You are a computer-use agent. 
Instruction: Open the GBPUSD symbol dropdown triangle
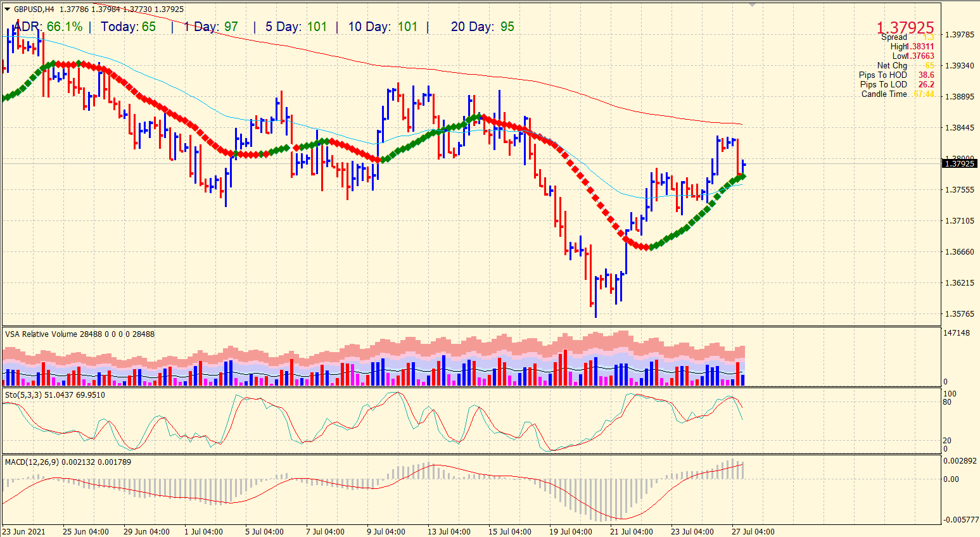6,9
